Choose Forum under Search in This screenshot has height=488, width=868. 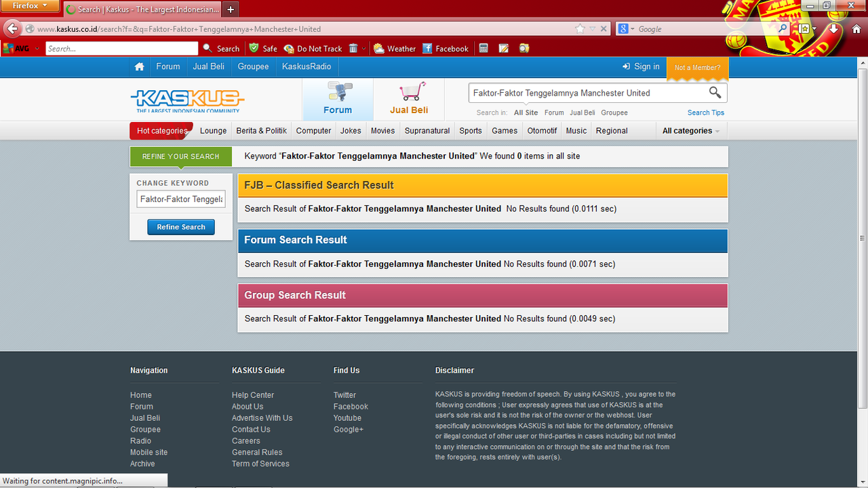pyautogui.click(x=554, y=113)
